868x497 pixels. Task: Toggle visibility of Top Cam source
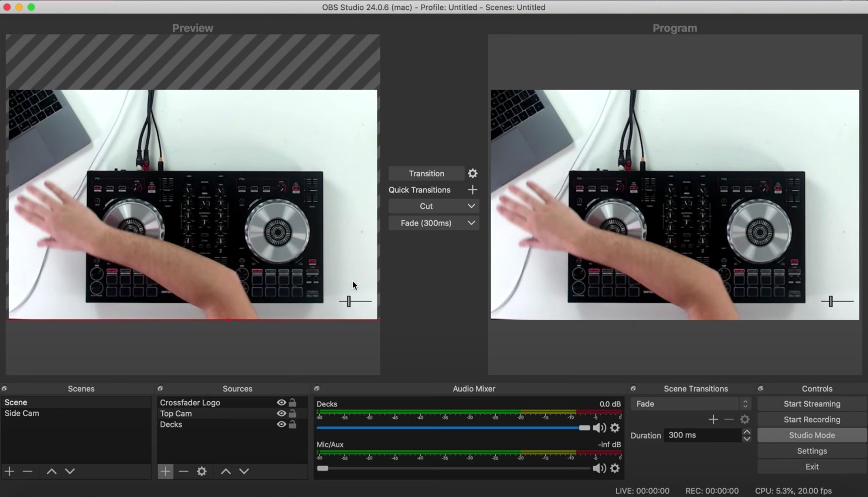click(281, 413)
